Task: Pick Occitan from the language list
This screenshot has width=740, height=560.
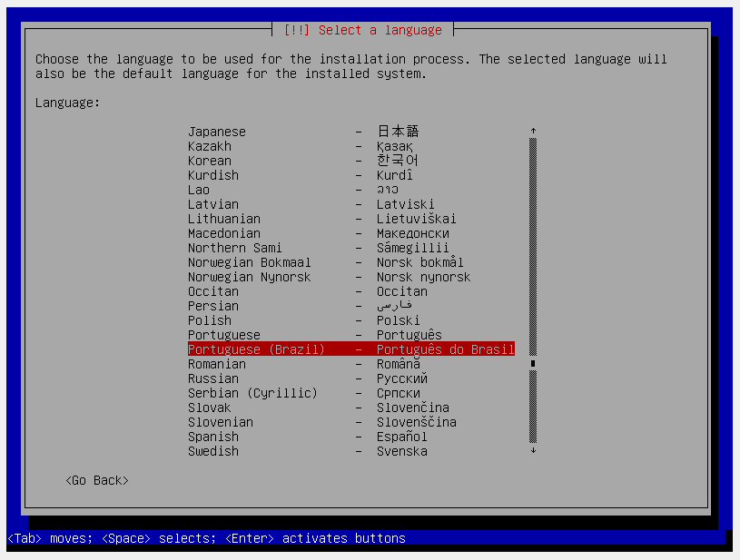Action: [351, 291]
